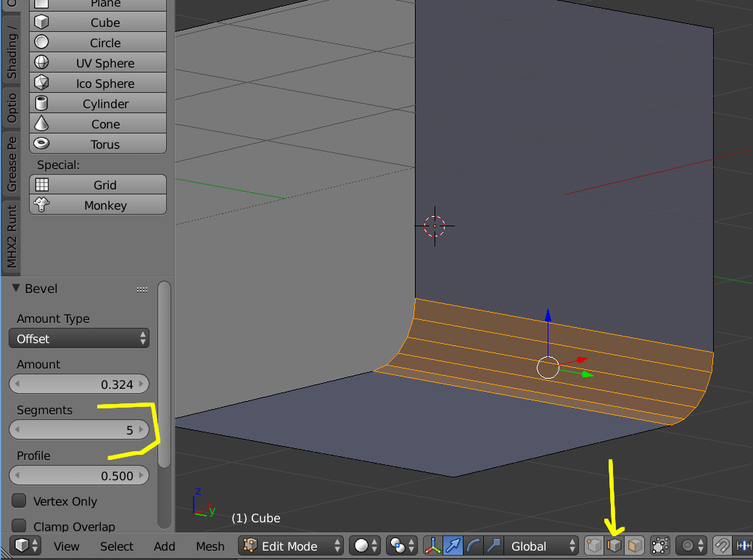Open the Amount Type Offset dropdown
753x560 pixels.
click(79, 339)
